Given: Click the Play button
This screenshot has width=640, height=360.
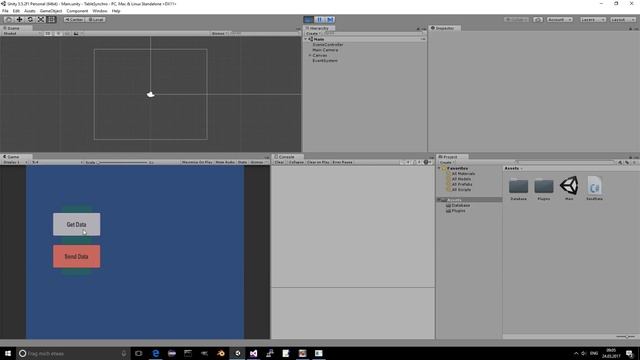Looking at the screenshot, I should click(309, 20).
